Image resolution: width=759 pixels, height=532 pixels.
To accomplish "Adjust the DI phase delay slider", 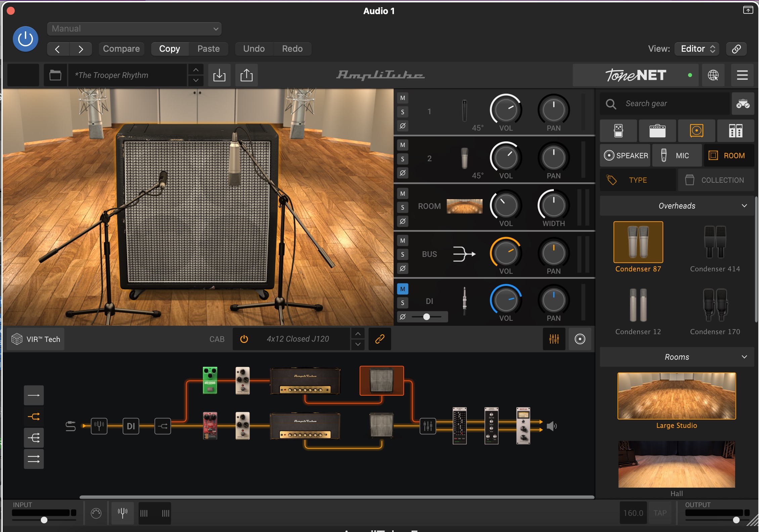I will click(x=427, y=317).
